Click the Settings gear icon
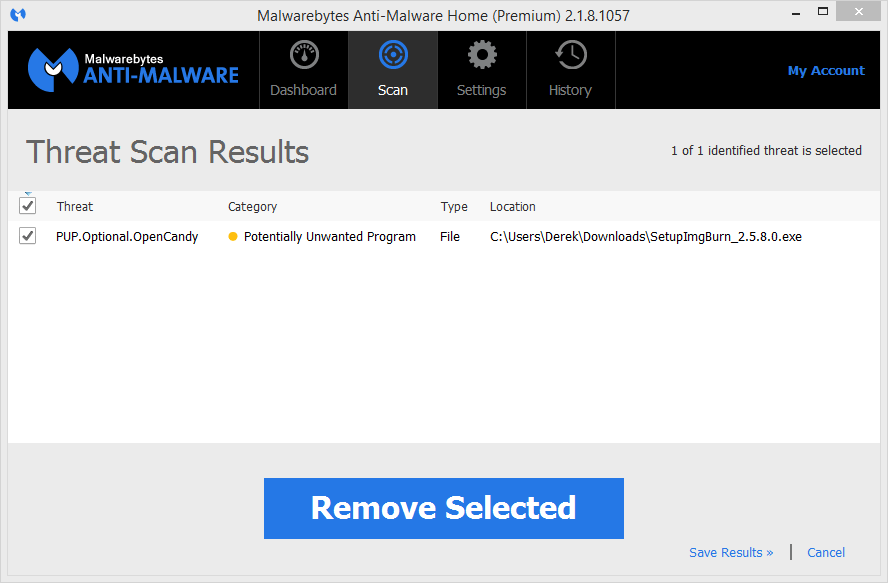Screen dimensions: 888x583 [481, 54]
